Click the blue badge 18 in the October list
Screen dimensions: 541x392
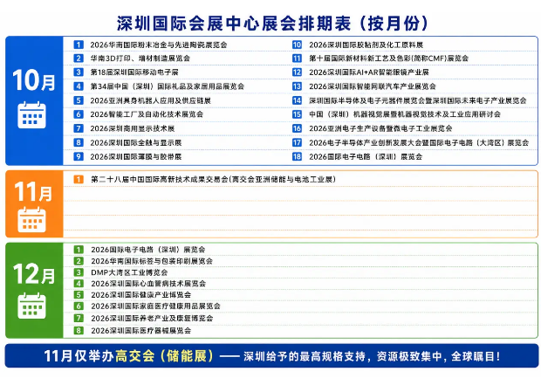[x=297, y=156]
